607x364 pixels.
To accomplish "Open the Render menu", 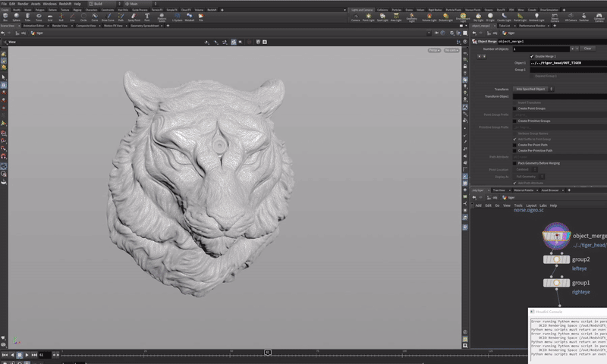I will point(23,4).
